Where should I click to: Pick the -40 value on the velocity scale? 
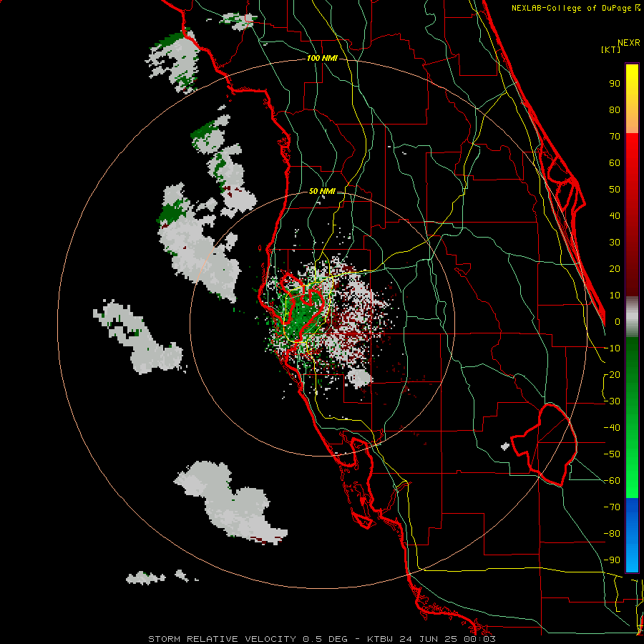coord(612,428)
